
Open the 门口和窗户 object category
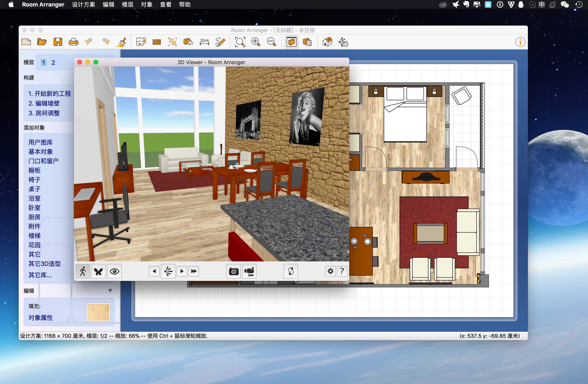click(x=43, y=161)
